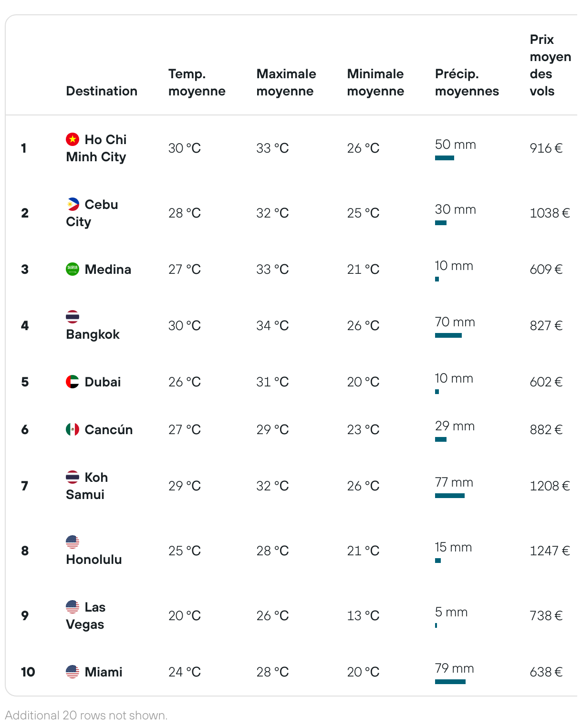This screenshot has height=728, width=582.
Task: Select the Dubai destination name
Action: (103, 382)
